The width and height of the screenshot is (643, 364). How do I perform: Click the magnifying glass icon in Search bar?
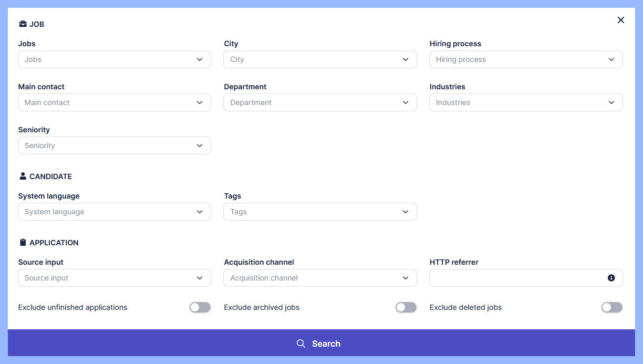(301, 344)
